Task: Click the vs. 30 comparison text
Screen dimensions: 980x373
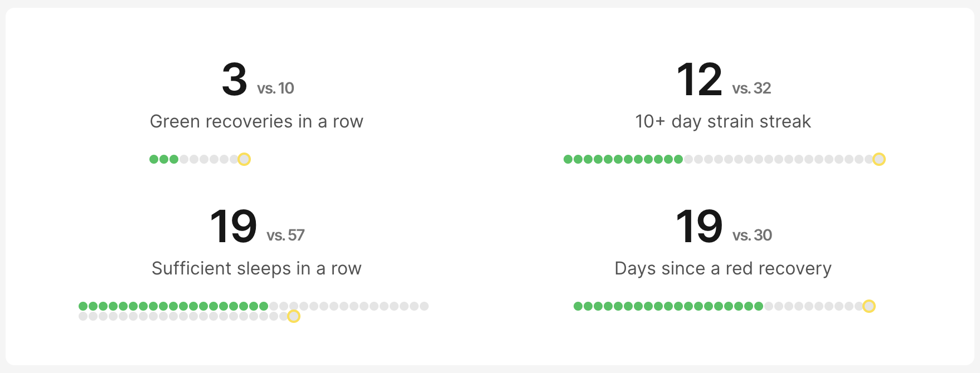Action: point(752,235)
